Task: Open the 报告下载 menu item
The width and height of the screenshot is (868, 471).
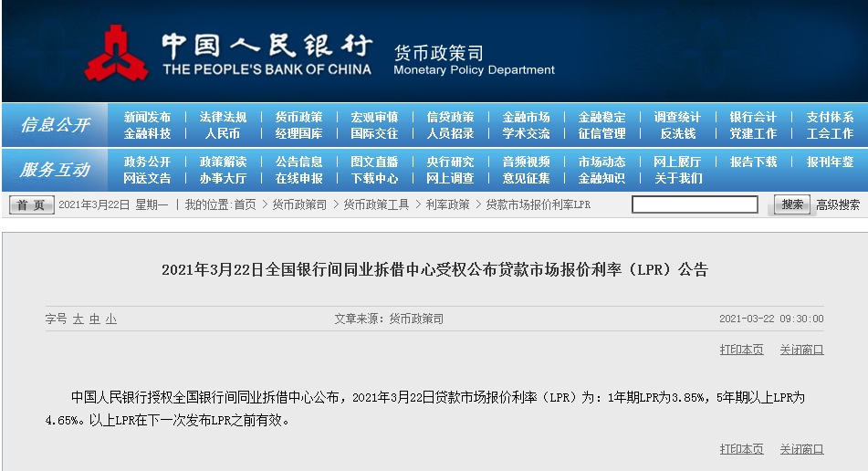Action: 753,162
